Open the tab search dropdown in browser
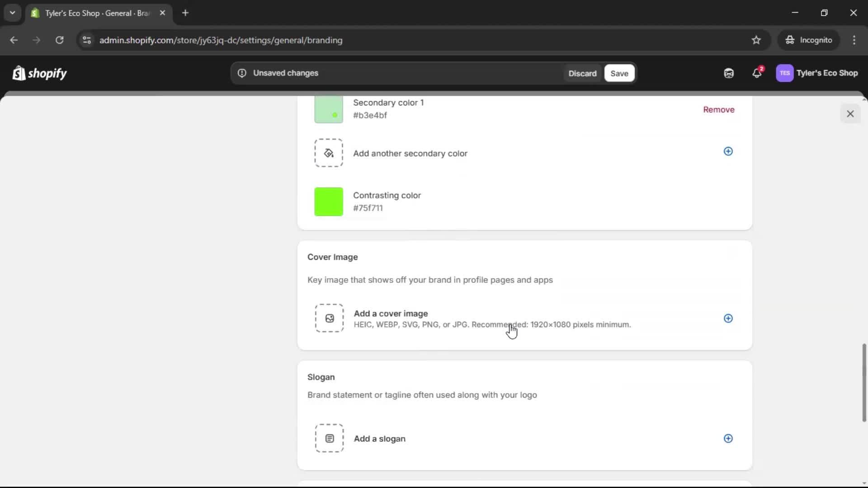Image resolution: width=868 pixels, height=488 pixels. pyautogui.click(x=12, y=13)
